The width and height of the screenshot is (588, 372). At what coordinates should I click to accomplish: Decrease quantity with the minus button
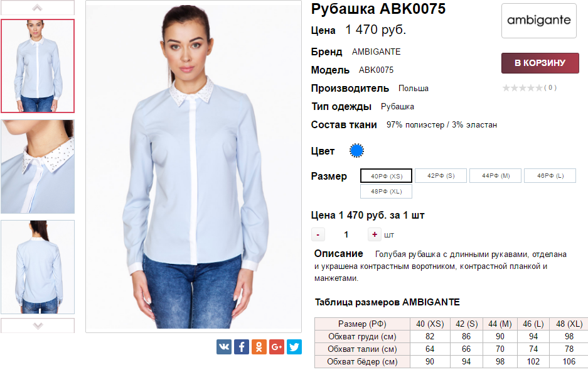[x=318, y=234]
